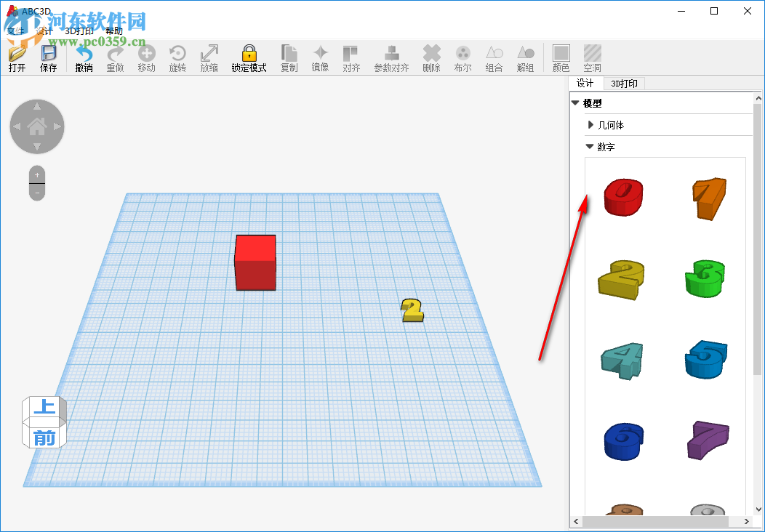
Task: Pick the orange number 1 model
Action: pos(710,198)
